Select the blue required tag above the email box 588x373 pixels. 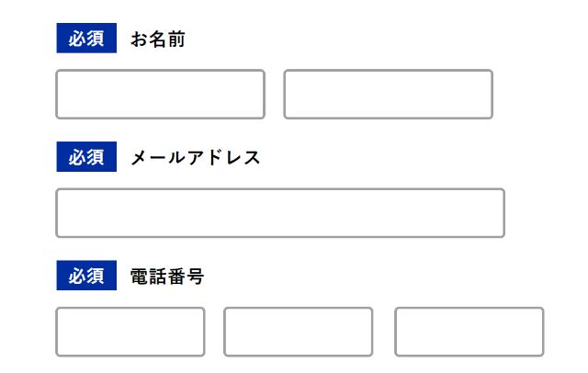pyautogui.click(x=86, y=157)
